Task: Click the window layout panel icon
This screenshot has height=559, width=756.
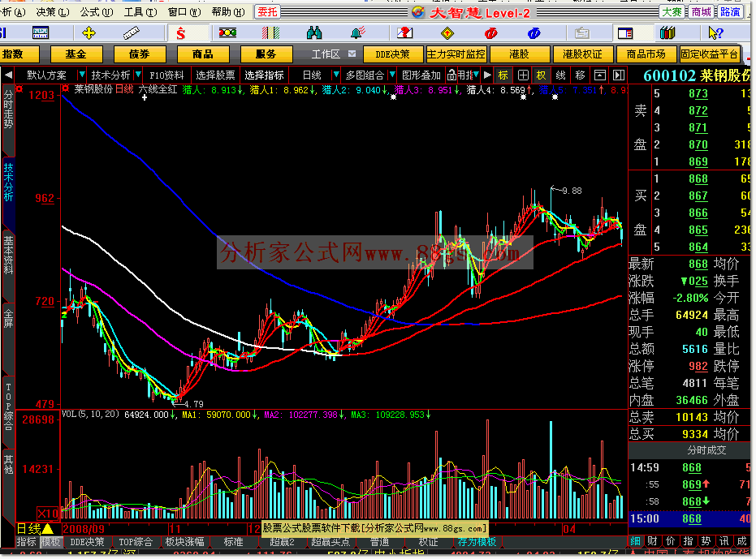Action: point(625,33)
